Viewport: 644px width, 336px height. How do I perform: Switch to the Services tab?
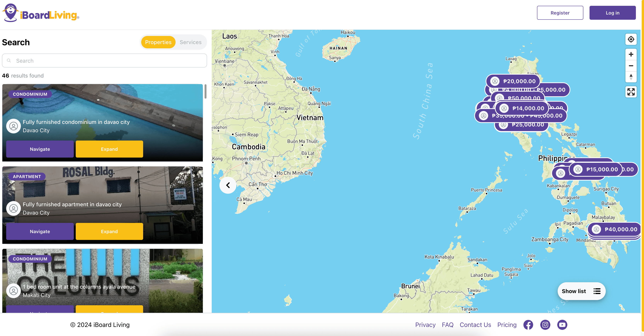[x=190, y=42]
